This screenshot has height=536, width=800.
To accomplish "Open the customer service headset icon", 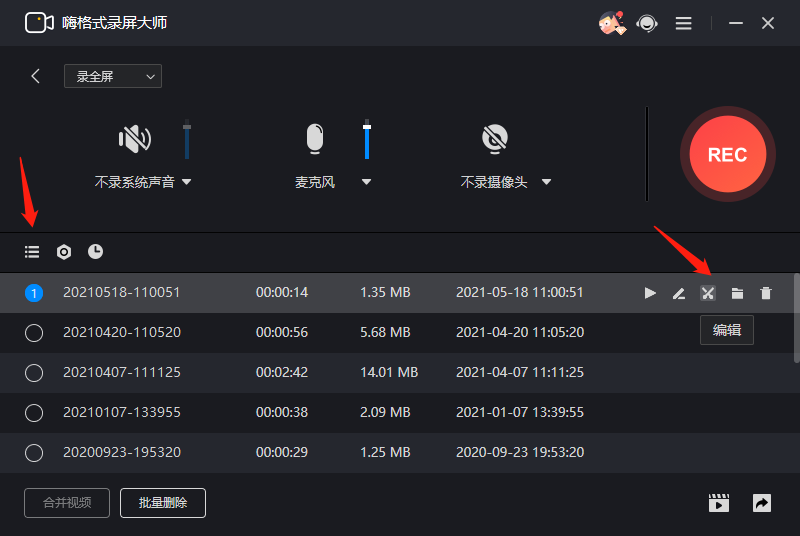I will tap(647, 23).
